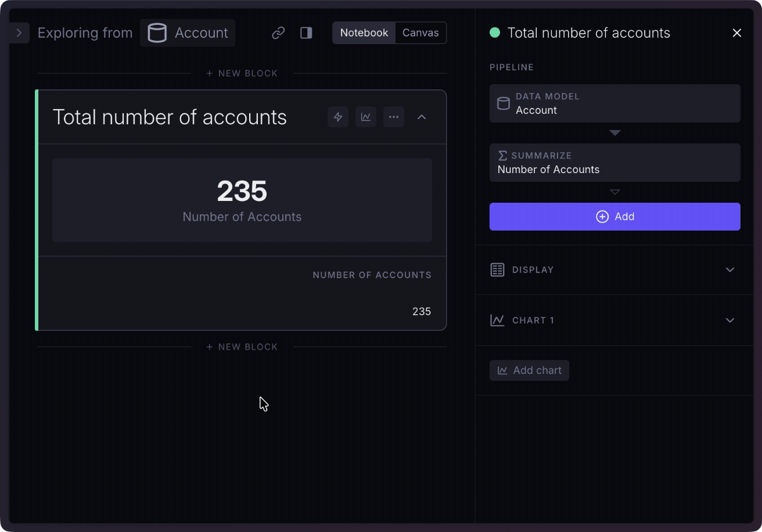Click the Add pipeline step button
Viewport: 762px width, 532px height.
(x=614, y=217)
